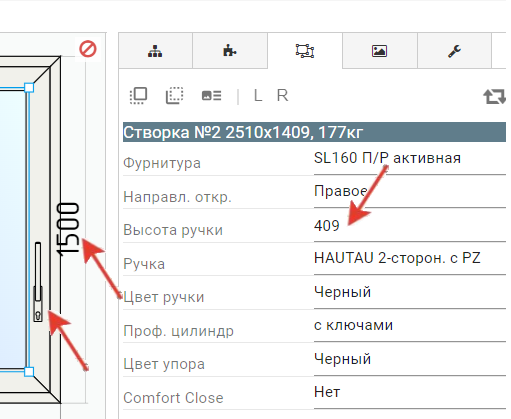Change Проф. цилиндр value с ключами
Image resolution: width=511 pixels, height=419 pixels.
pos(410,325)
